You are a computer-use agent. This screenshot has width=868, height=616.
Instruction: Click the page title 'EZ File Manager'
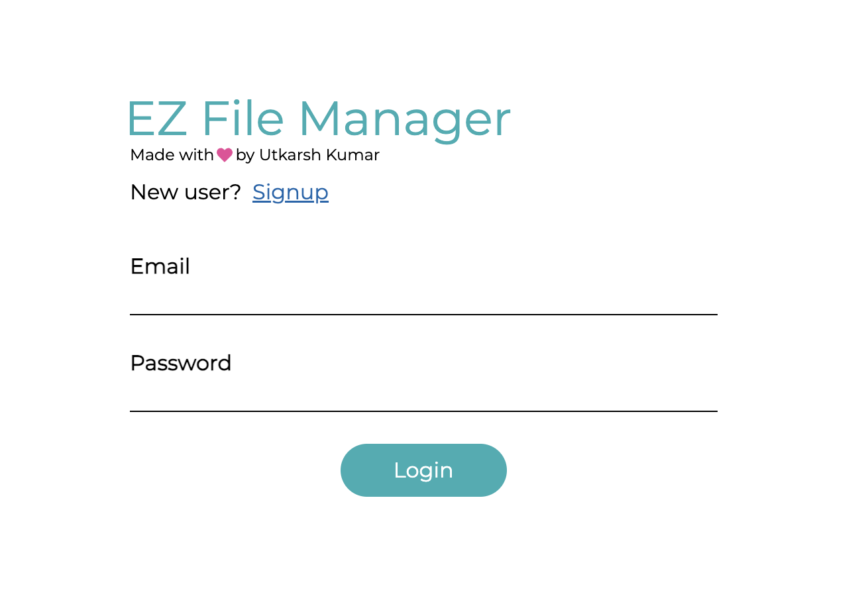pos(318,118)
